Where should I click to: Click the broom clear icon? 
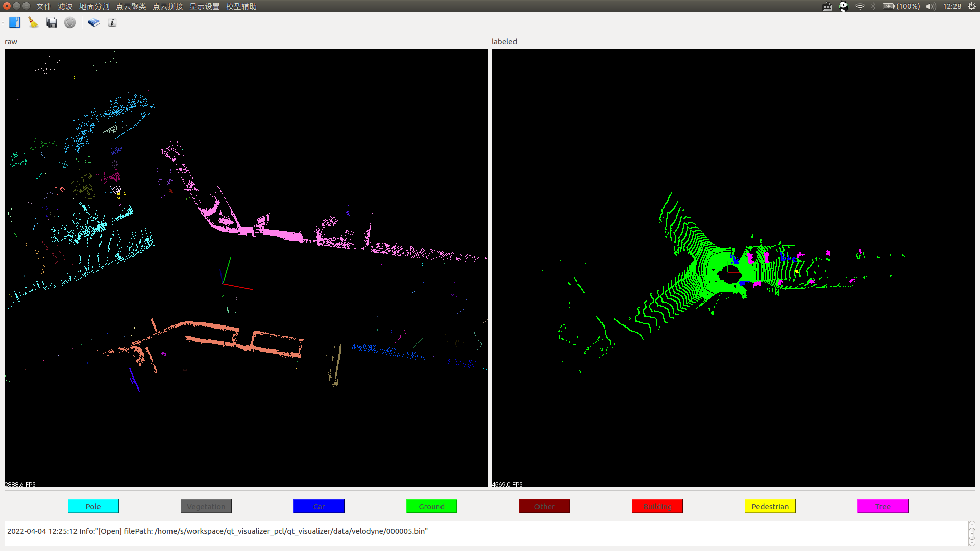(x=33, y=22)
